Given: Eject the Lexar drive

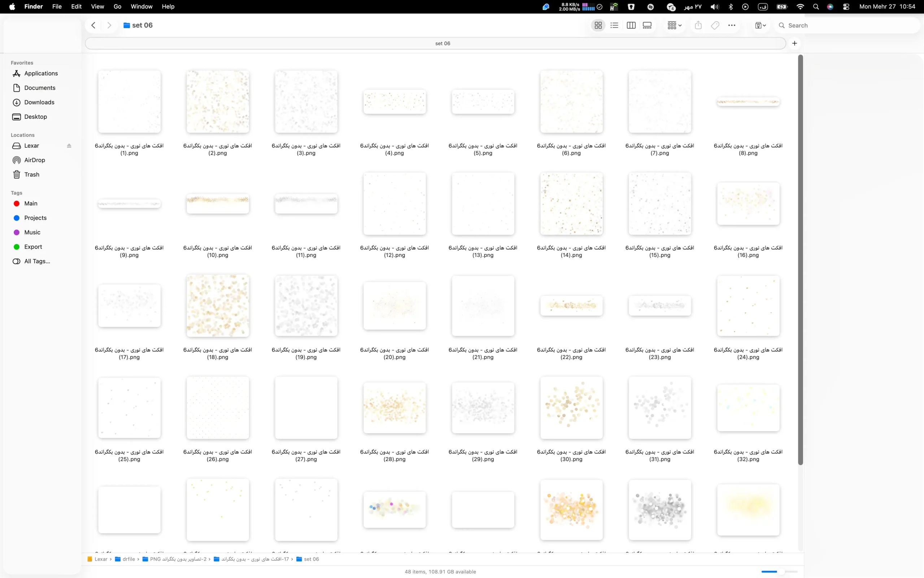Looking at the screenshot, I should coord(69,146).
